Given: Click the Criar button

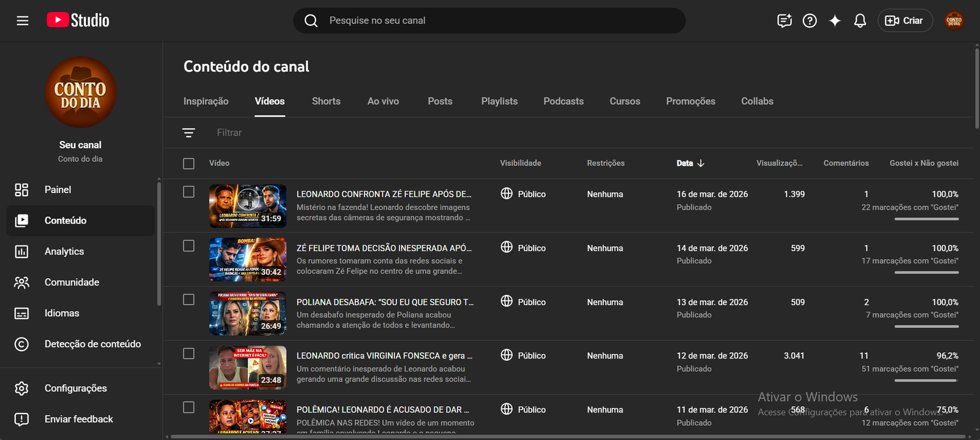Looking at the screenshot, I should [x=905, y=21].
